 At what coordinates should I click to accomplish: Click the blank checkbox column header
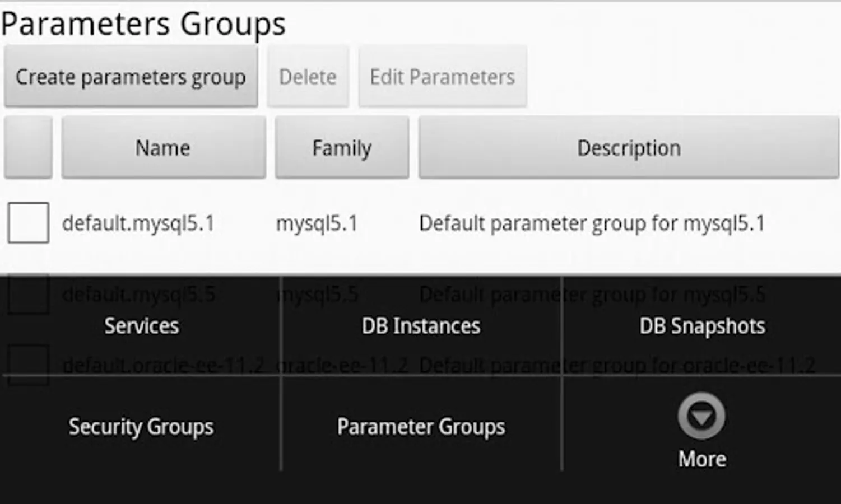pyautogui.click(x=28, y=148)
